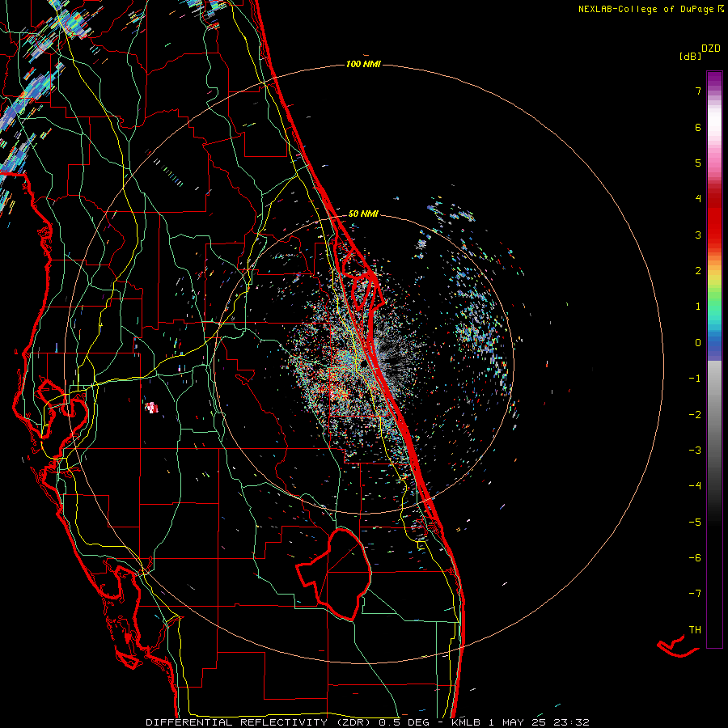This screenshot has width=728, height=728.
Task: Select the -3 value on the color scale
Action: pos(695,451)
